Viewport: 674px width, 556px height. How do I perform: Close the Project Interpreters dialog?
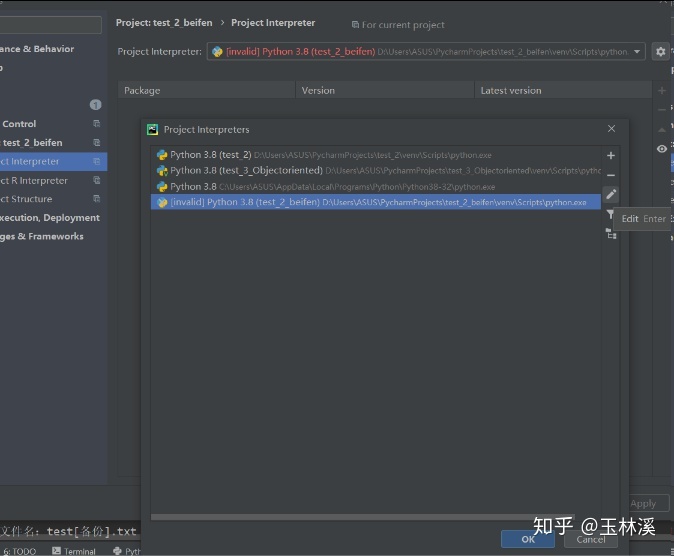point(611,129)
